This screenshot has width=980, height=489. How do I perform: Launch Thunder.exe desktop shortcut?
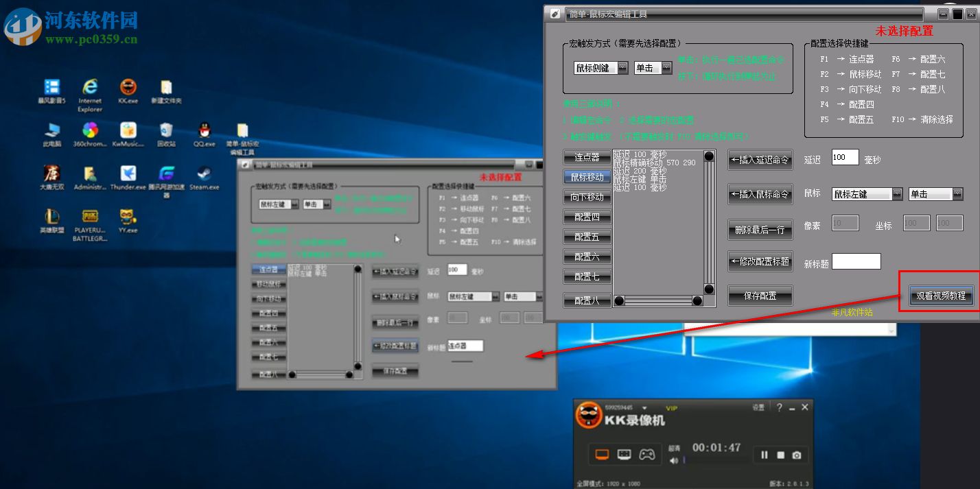pos(128,178)
